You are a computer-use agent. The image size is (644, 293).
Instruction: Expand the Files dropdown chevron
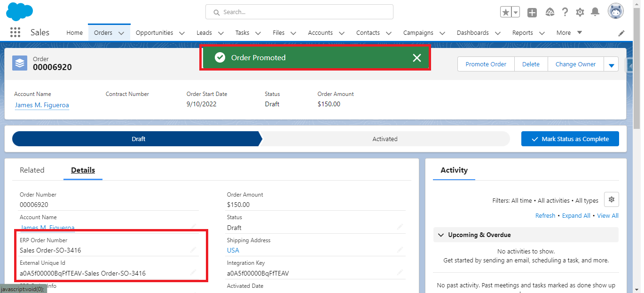pos(293,33)
